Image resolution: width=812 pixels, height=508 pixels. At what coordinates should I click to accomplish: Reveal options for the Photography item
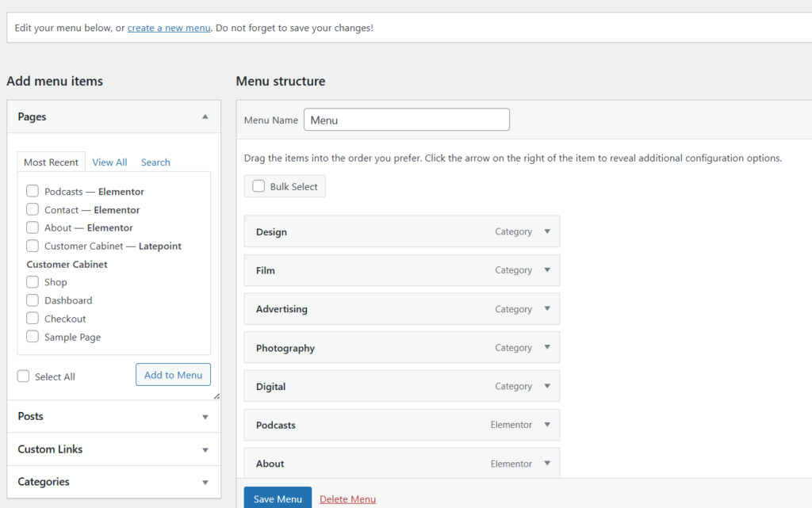[547, 347]
